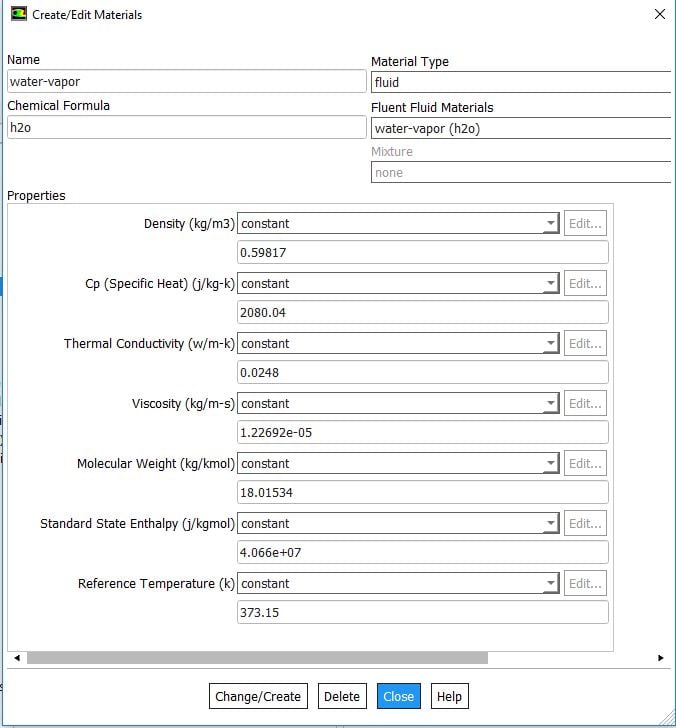
Task: Click Edit button next to Density
Action: (585, 223)
